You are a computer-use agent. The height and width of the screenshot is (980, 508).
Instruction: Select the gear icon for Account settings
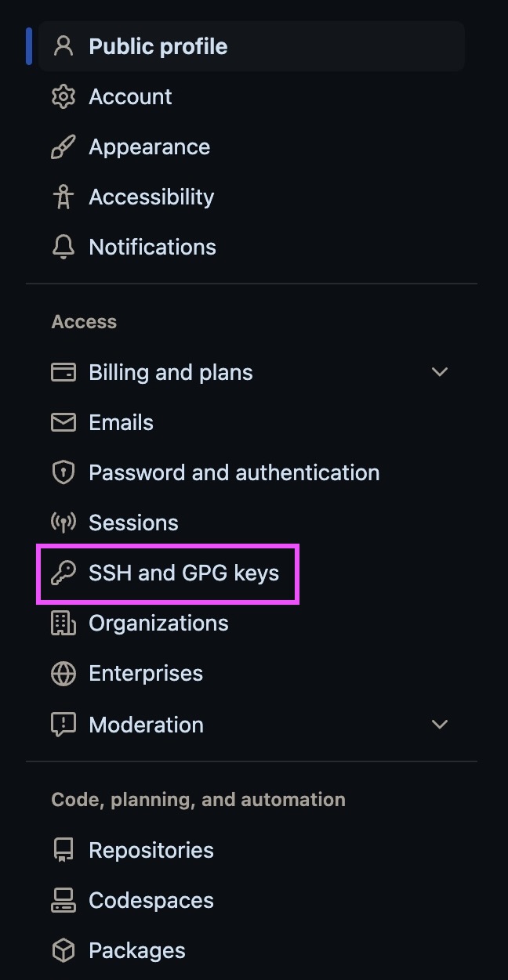(62, 96)
